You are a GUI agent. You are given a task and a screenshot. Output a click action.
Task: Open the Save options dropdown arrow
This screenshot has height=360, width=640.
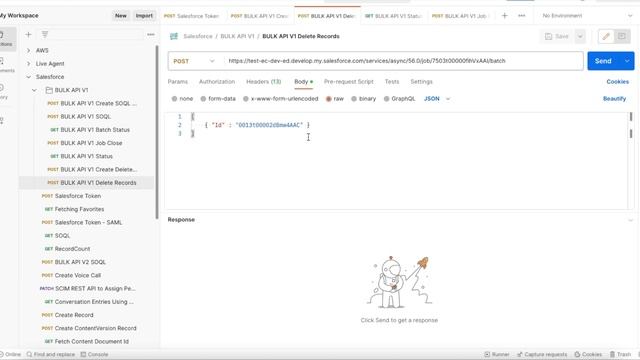click(580, 36)
